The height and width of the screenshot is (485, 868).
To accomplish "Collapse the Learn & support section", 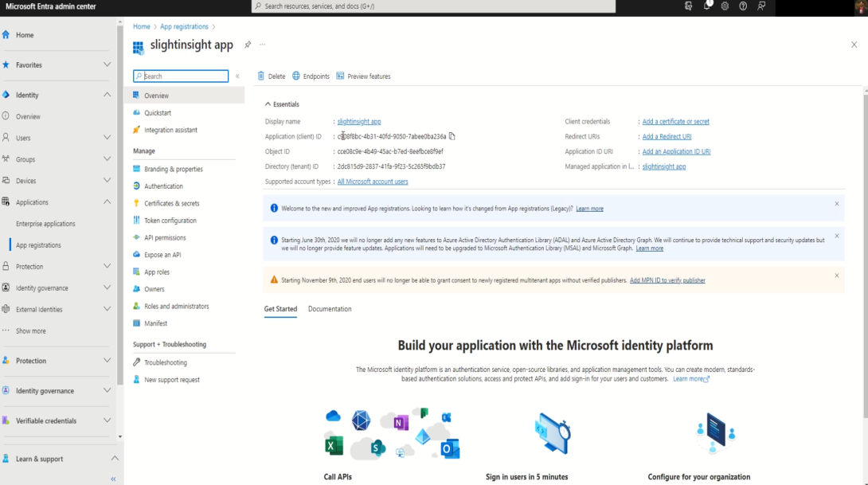I will pyautogui.click(x=115, y=458).
